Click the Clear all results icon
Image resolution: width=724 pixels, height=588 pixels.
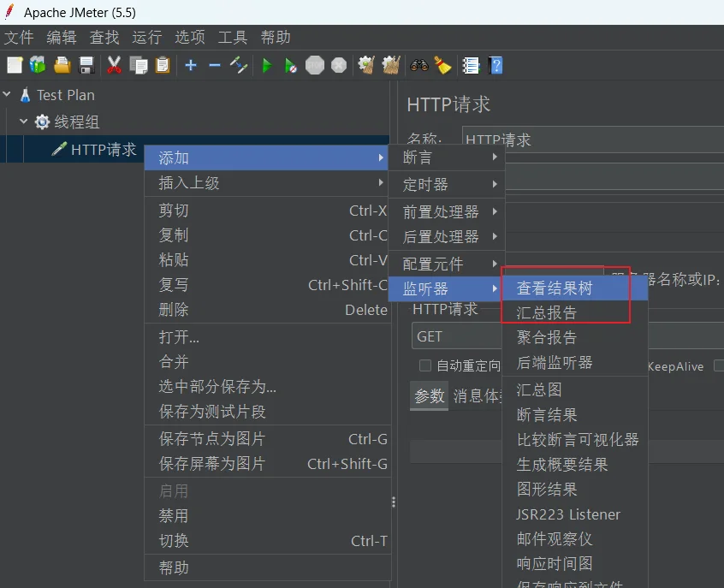391,65
